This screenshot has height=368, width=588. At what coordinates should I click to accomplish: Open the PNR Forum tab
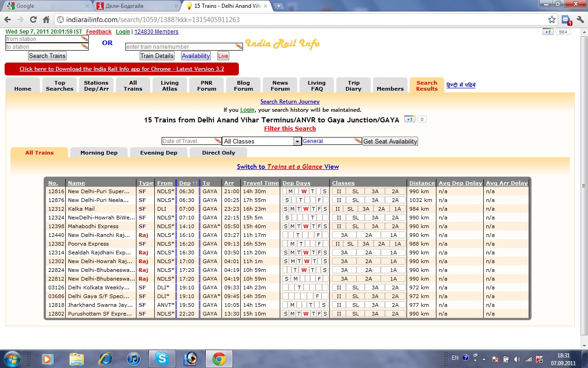pos(206,86)
